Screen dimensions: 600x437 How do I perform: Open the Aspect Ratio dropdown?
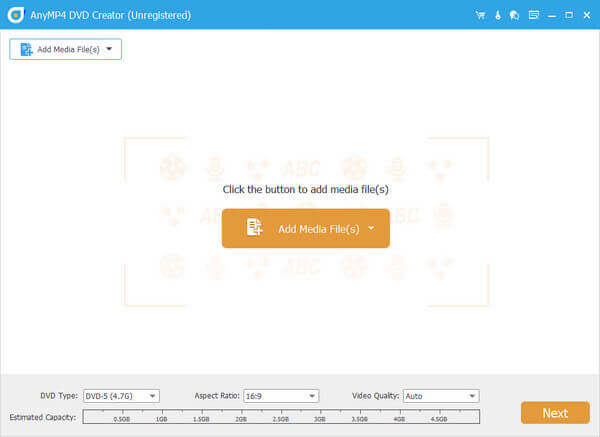click(281, 396)
